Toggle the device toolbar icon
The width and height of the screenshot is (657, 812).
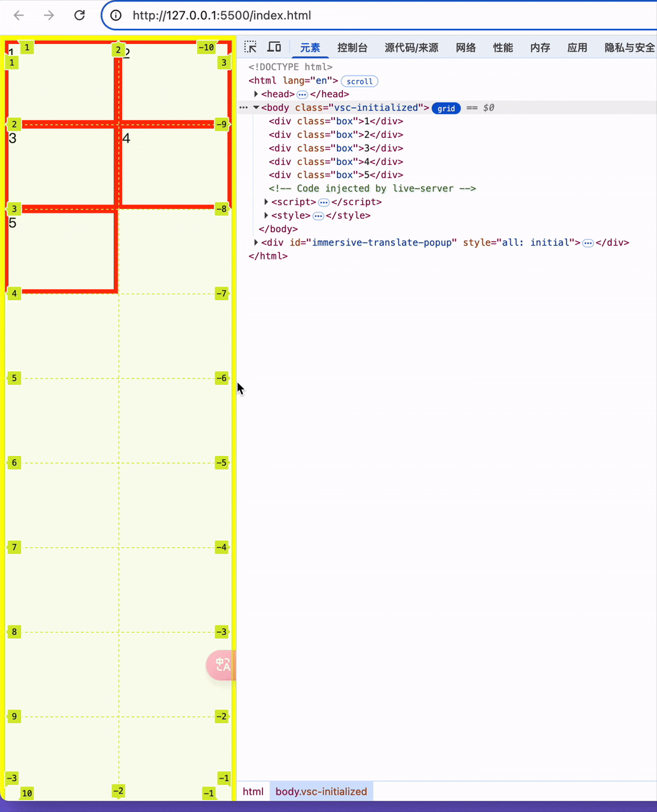click(274, 47)
